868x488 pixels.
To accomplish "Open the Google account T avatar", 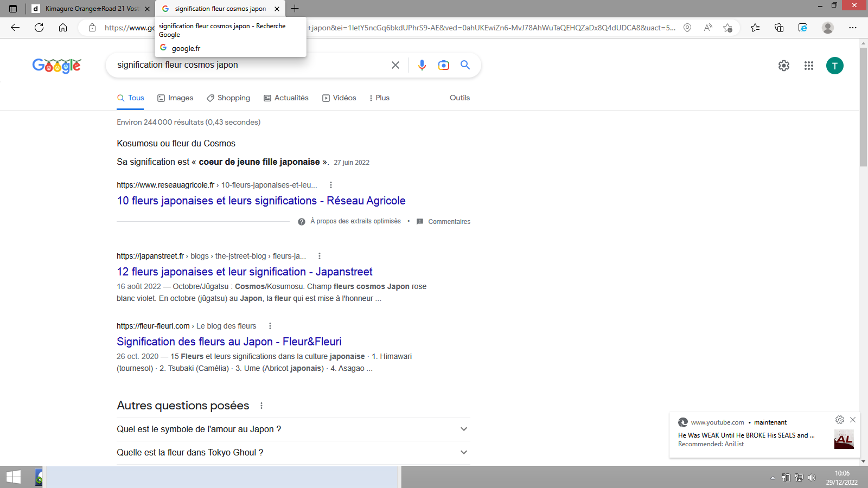I will click(x=835, y=66).
